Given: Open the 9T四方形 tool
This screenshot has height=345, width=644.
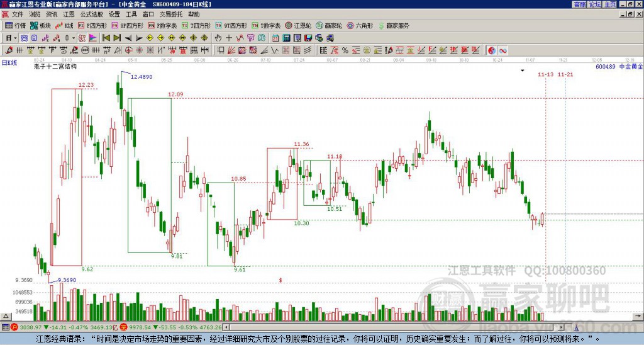Looking at the screenshot, I should click(231, 25).
